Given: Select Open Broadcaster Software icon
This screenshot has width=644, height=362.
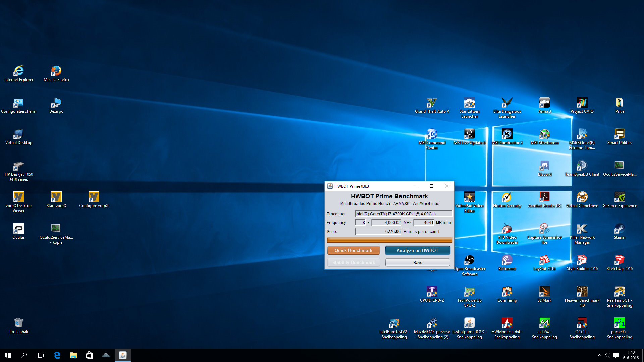Looking at the screenshot, I should (470, 265).
